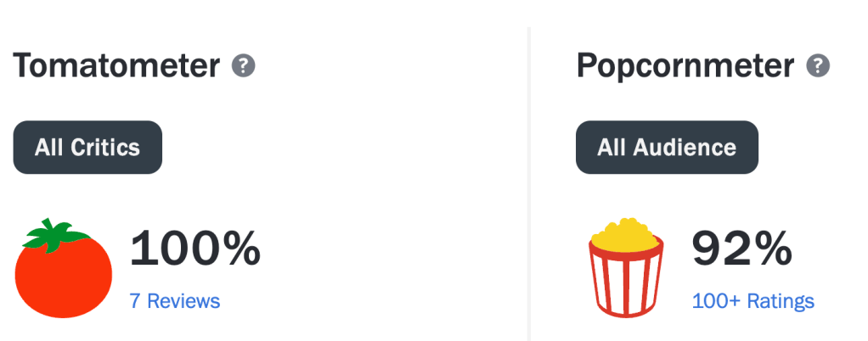The image size is (868, 341).
Task: Click the red striped bucket body
Action: coord(626,279)
